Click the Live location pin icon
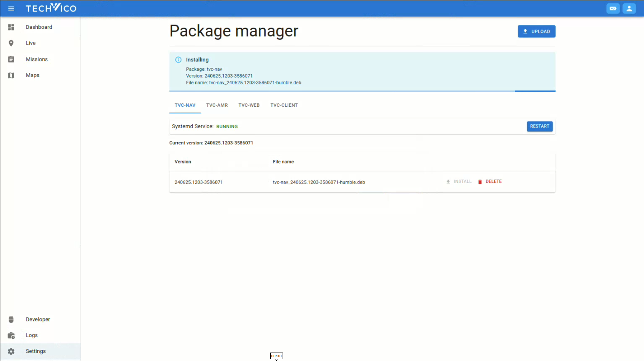This screenshot has height=361, width=644. (11, 43)
